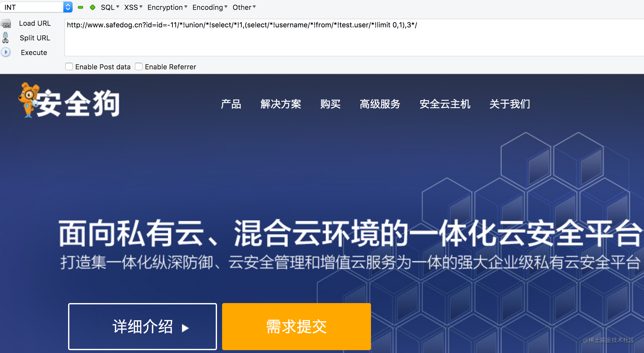Viewport: 644px width, 353px height.
Task: Expand the XSS dropdown menu
Action: pyautogui.click(x=133, y=7)
